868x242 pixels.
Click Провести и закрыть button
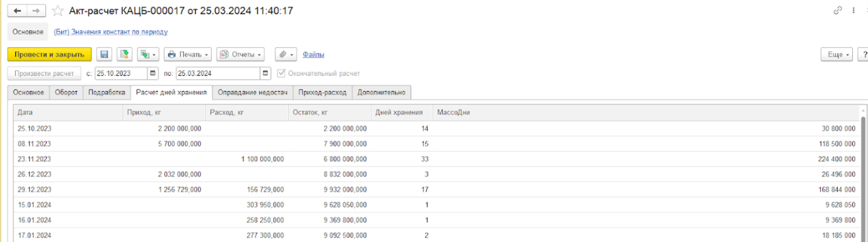pos(49,54)
